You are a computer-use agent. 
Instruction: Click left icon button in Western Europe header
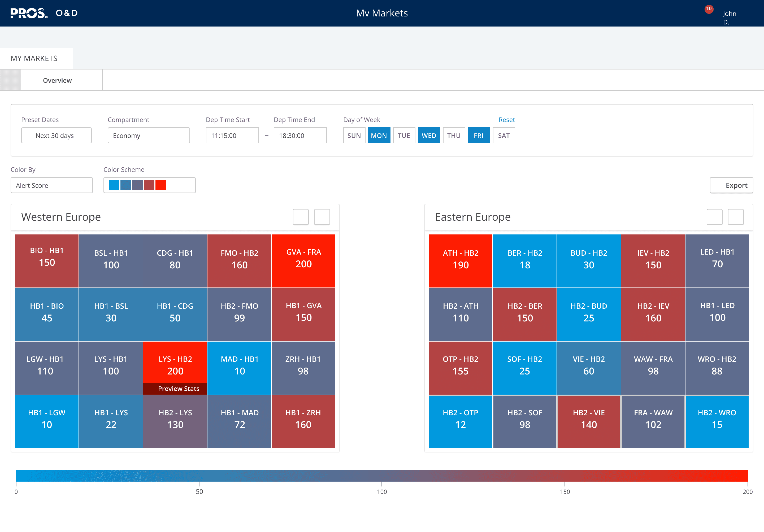click(301, 217)
